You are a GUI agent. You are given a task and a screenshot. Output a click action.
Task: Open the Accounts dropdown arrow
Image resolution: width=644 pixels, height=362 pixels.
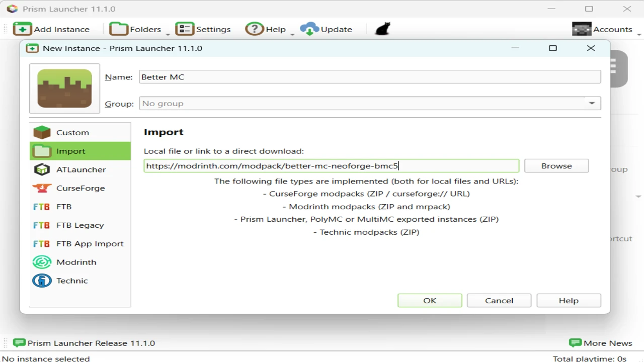639,34
